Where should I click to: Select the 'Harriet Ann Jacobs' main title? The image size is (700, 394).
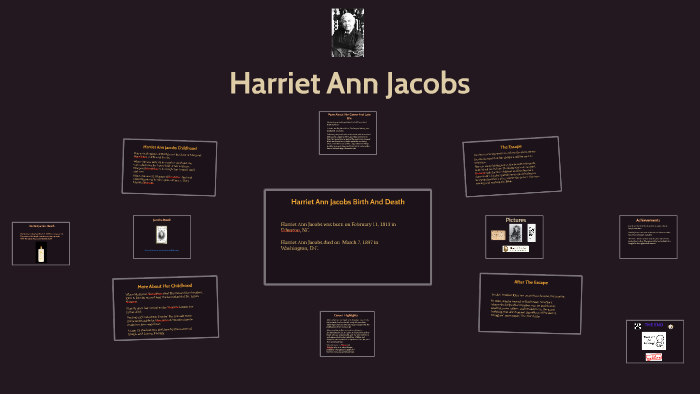tap(350, 83)
